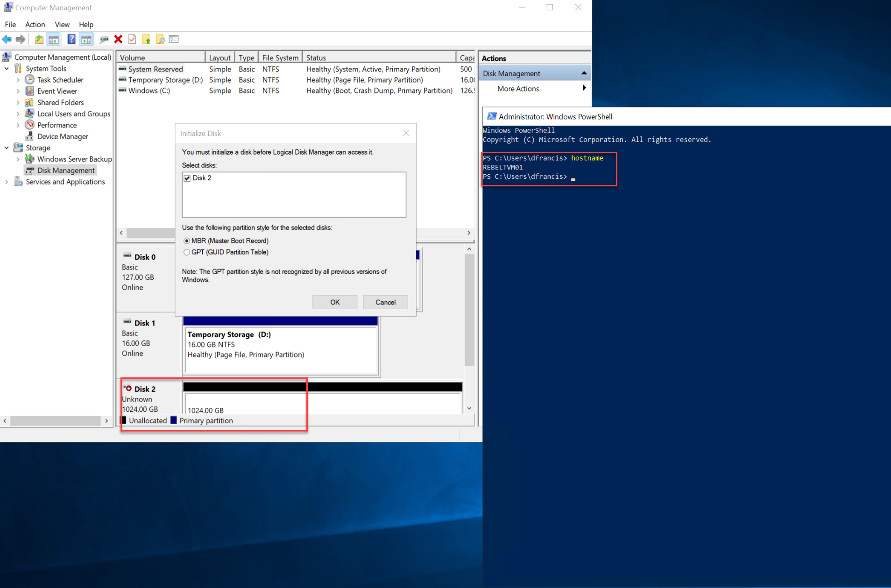Sort by the File System column header
This screenshot has height=588, width=891.
(280, 57)
